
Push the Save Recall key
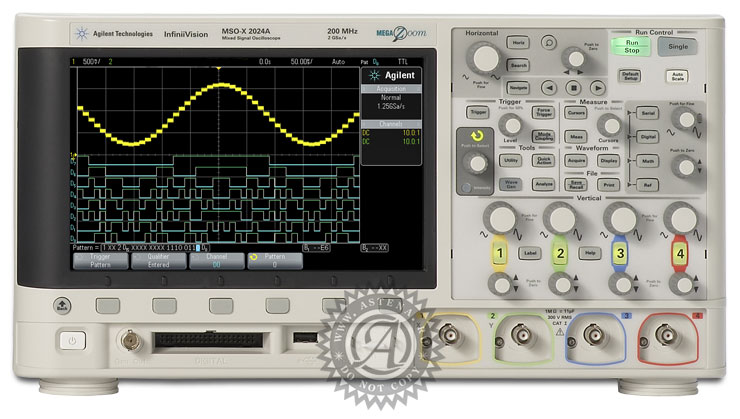pos(576,184)
